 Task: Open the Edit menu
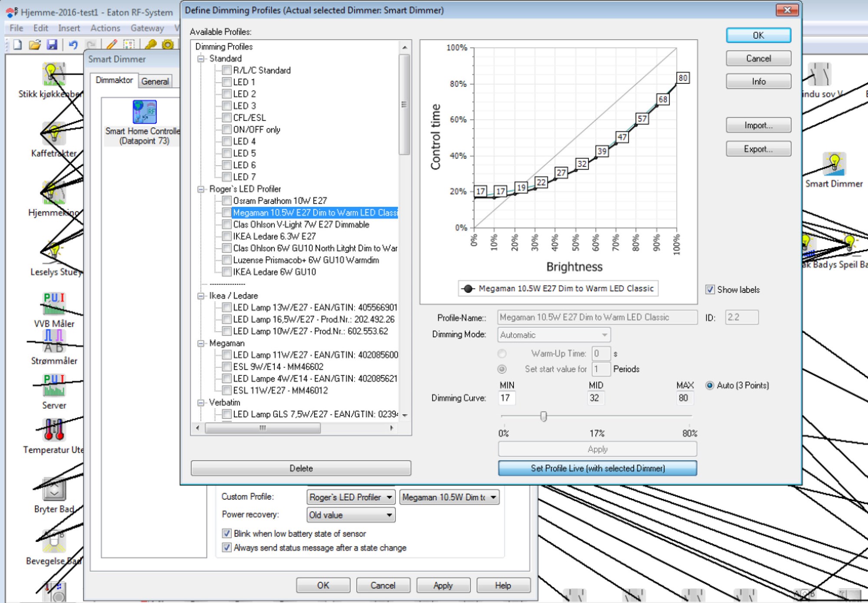tap(41, 28)
